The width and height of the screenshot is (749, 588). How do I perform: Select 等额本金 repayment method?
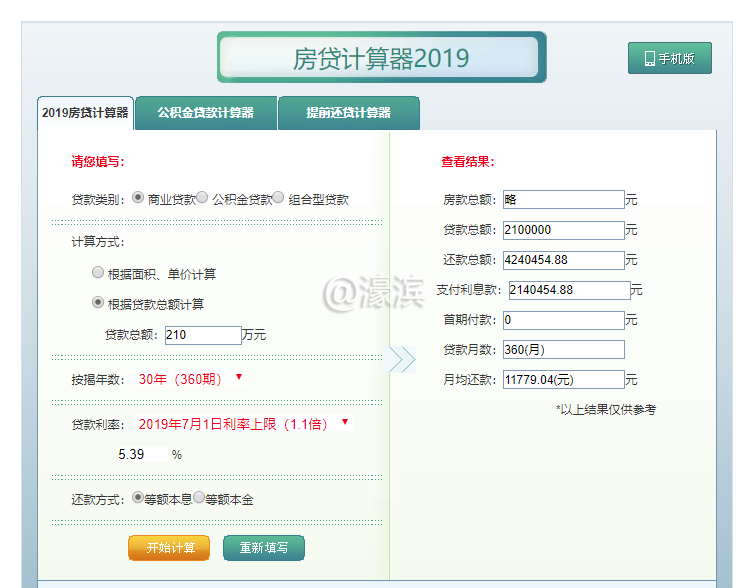click(x=199, y=497)
